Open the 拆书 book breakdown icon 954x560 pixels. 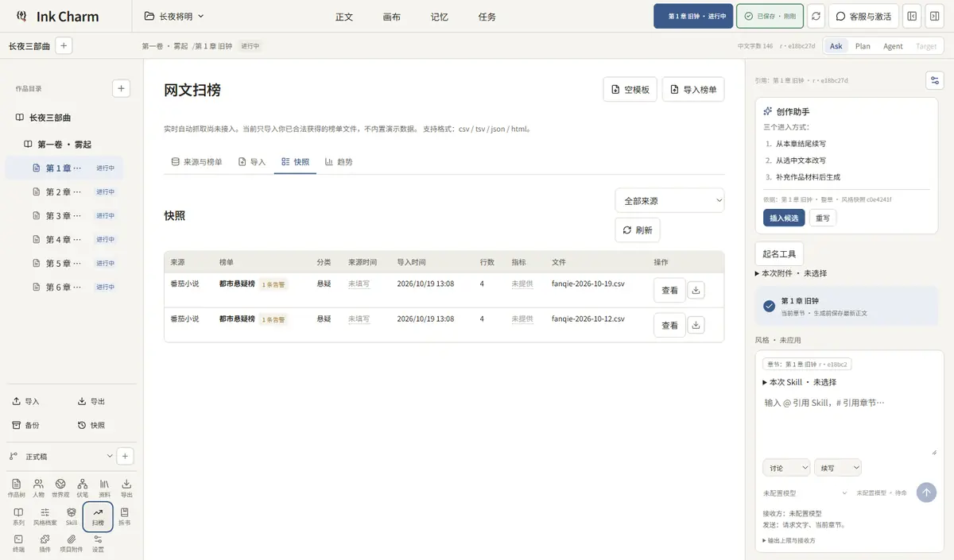124,516
